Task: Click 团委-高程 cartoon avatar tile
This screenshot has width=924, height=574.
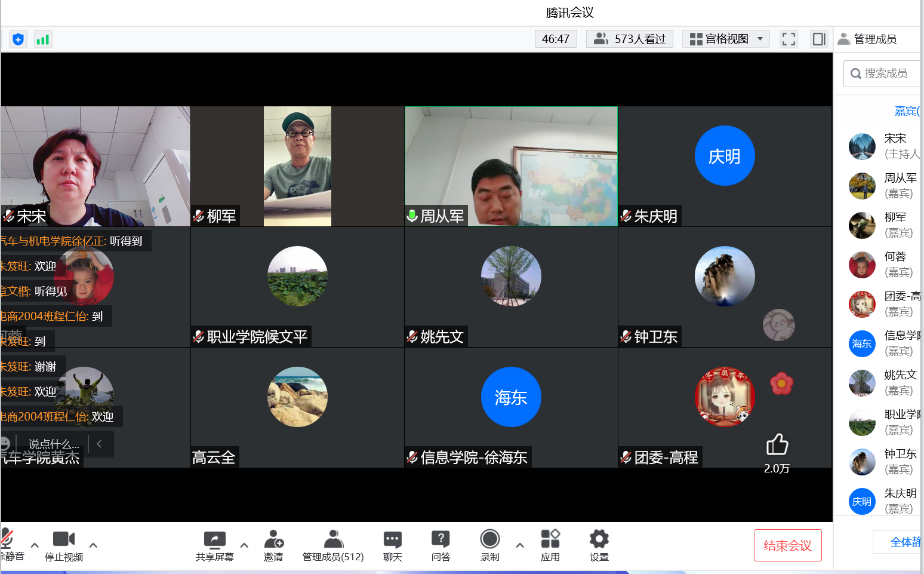Action: 725,397
